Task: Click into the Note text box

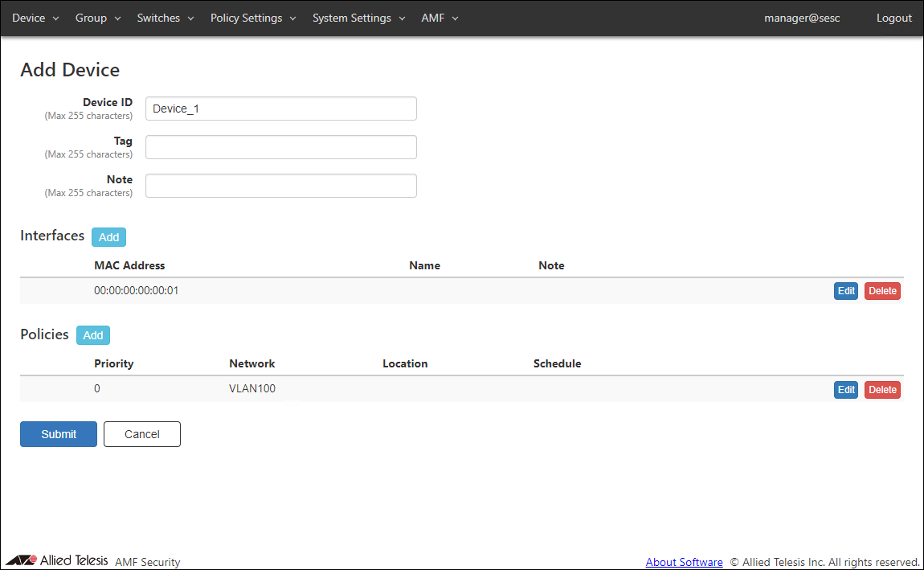Action: pyautogui.click(x=280, y=186)
